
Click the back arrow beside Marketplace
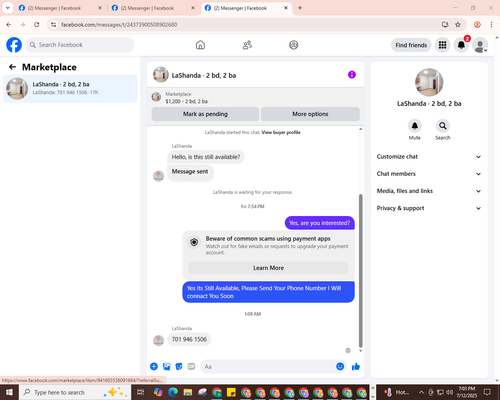coord(12,67)
